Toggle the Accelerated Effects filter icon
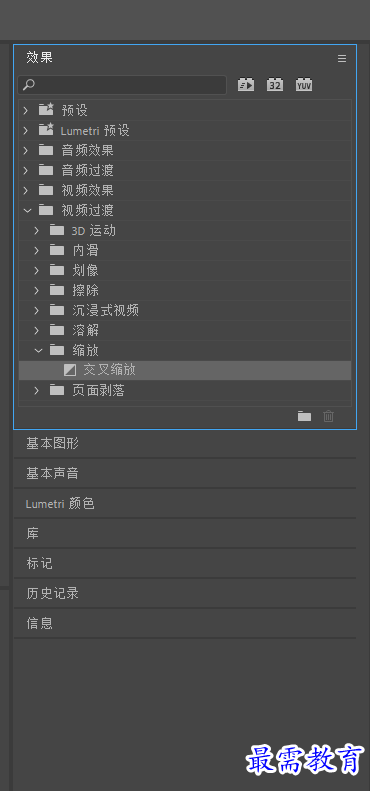The width and height of the screenshot is (370, 791). [246, 85]
